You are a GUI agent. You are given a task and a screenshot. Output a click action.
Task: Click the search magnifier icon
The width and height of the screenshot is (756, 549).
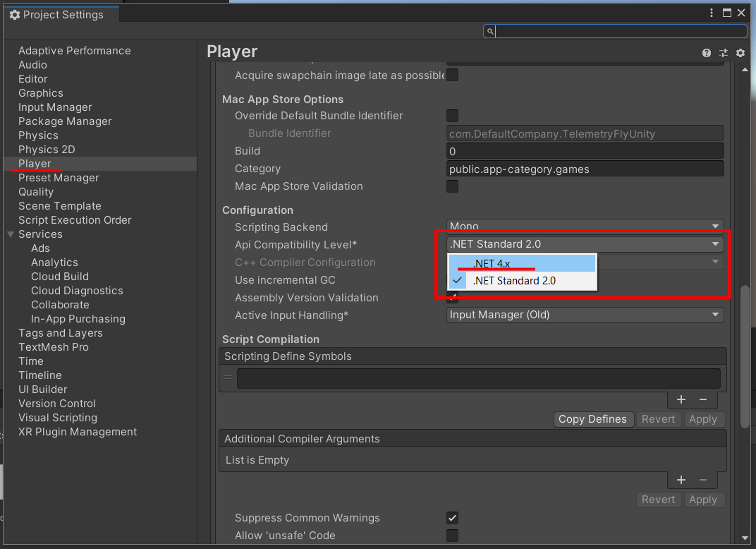point(490,31)
